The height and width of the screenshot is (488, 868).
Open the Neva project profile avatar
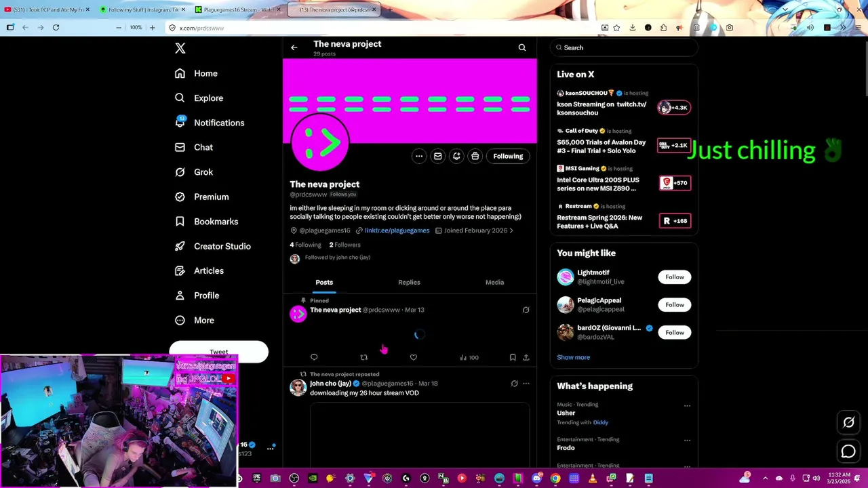[320, 142]
